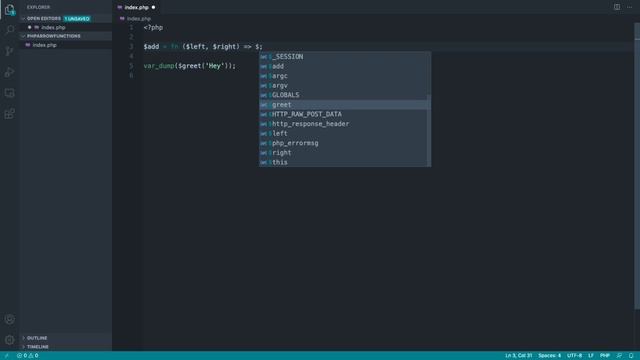Click the suggestion list scrollbar
The width and height of the screenshot is (640, 360).
(x=429, y=130)
